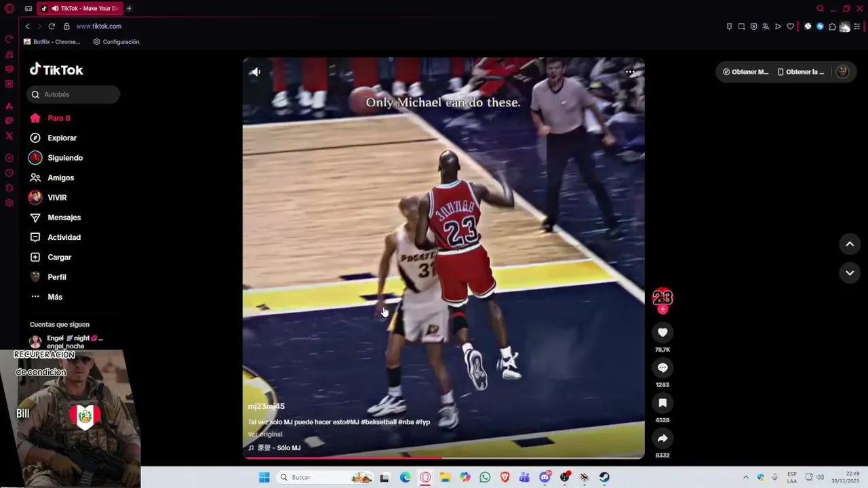
Task: Show hidden tray icons chevron
Action: pyautogui.click(x=746, y=477)
